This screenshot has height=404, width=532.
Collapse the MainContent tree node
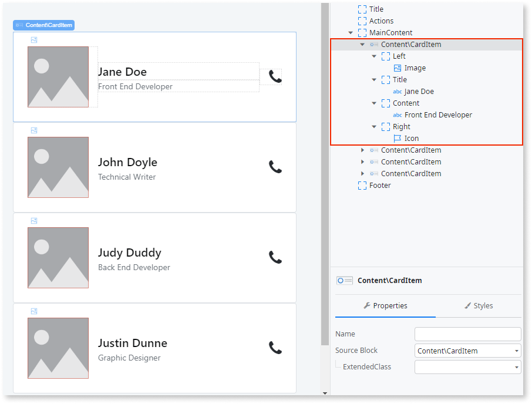pyautogui.click(x=351, y=32)
